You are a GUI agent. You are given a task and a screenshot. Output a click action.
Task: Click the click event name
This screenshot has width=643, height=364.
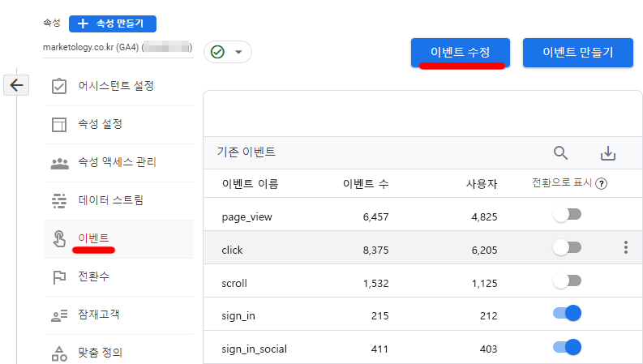click(x=232, y=250)
